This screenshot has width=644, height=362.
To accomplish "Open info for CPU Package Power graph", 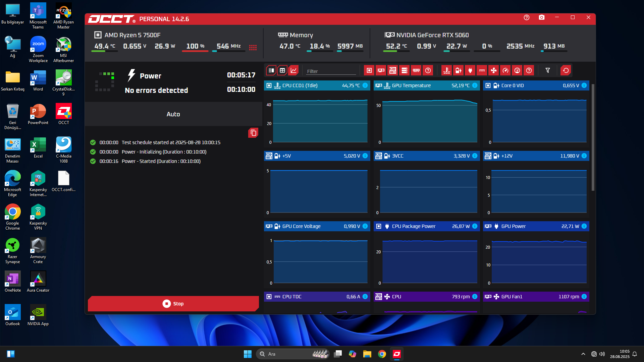I will click(x=475, y=226).
